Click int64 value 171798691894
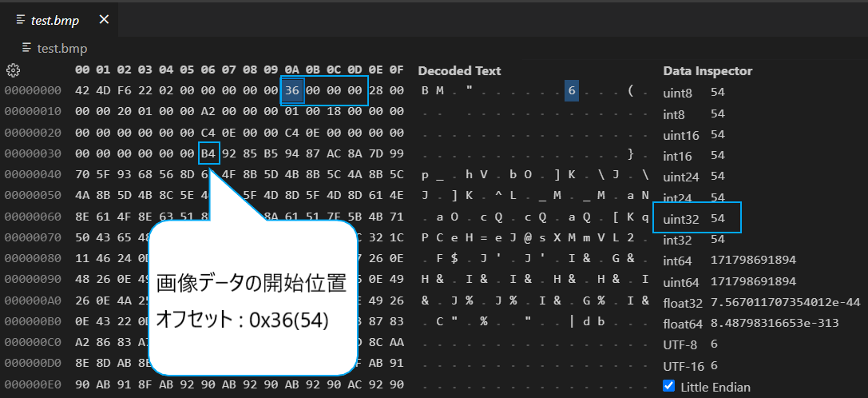Image resolution: width=868 pixels, height=398 pixels. [x=753, y=260]
